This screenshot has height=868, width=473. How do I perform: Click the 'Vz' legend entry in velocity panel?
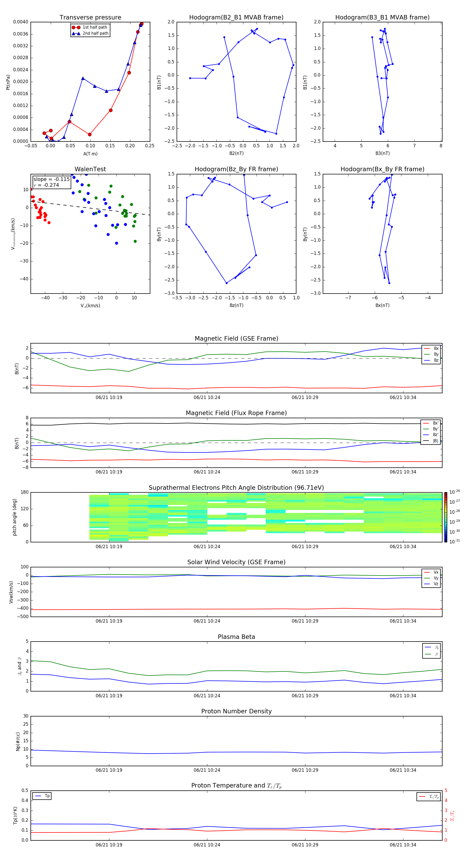pos(431,584)
